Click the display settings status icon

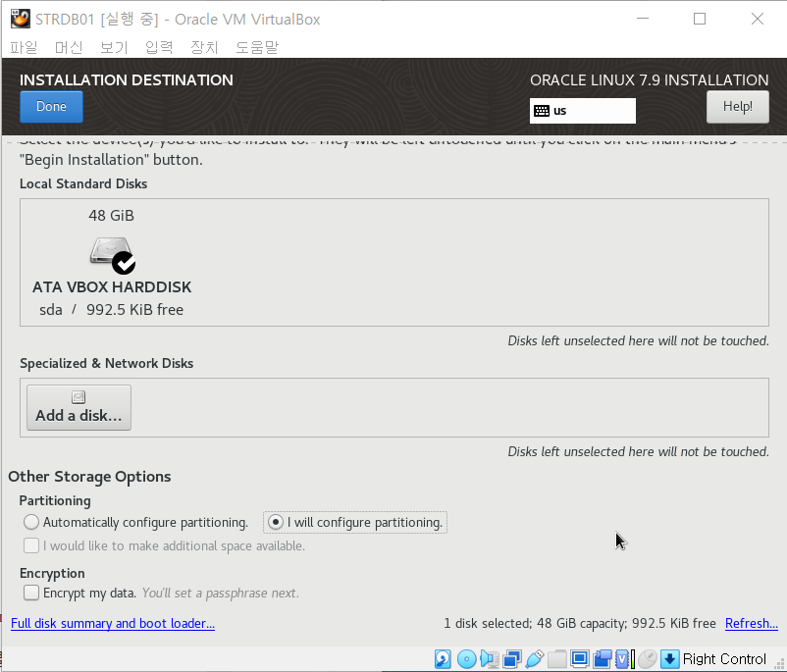(x=580, y=659)
